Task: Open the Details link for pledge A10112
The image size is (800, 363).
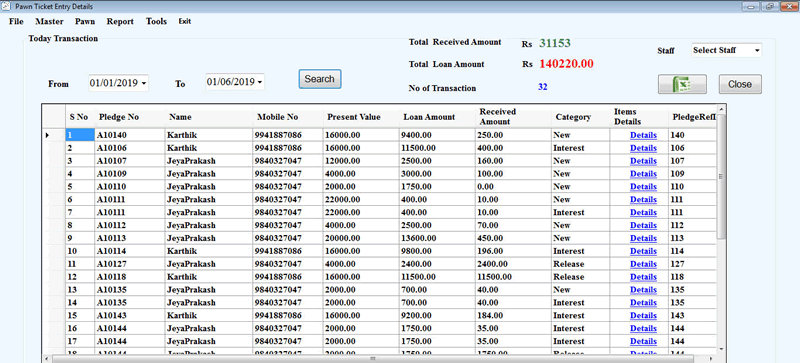Action: (643, 225)
